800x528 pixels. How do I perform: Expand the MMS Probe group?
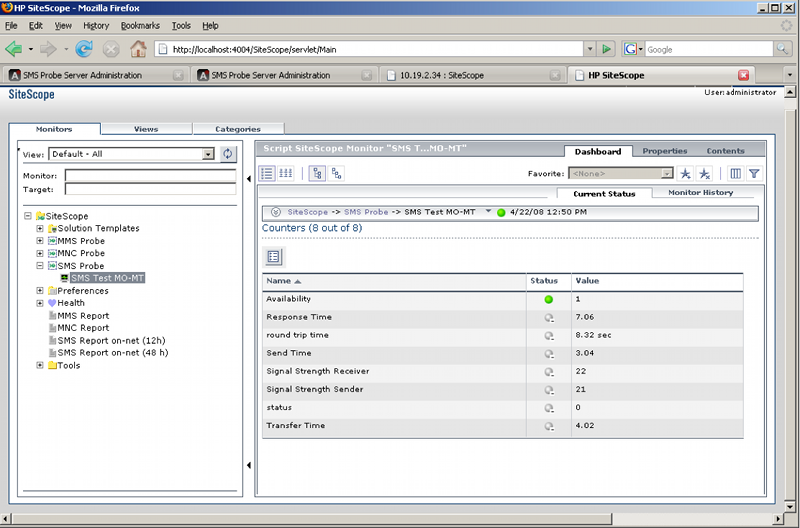40,241
